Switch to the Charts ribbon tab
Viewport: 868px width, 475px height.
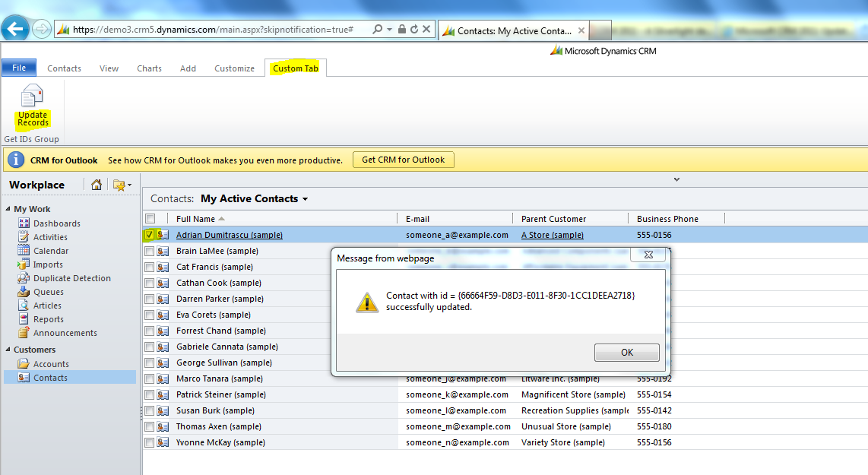pos(149,68)
